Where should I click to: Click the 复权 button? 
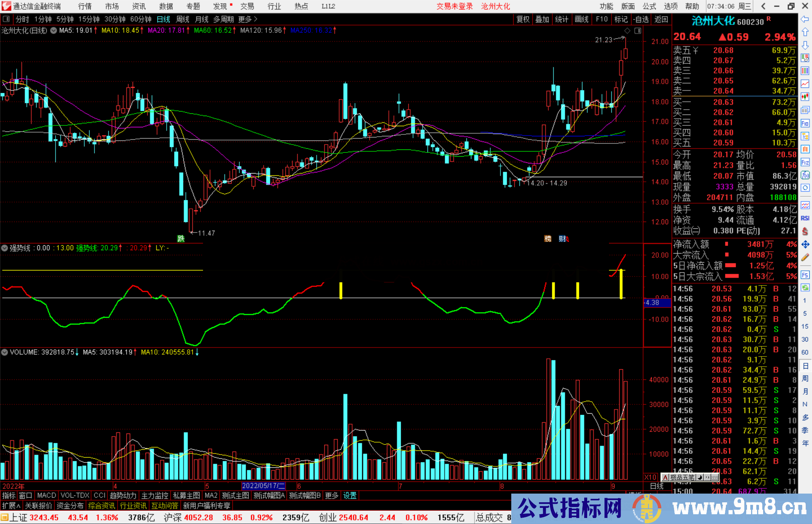523,19
